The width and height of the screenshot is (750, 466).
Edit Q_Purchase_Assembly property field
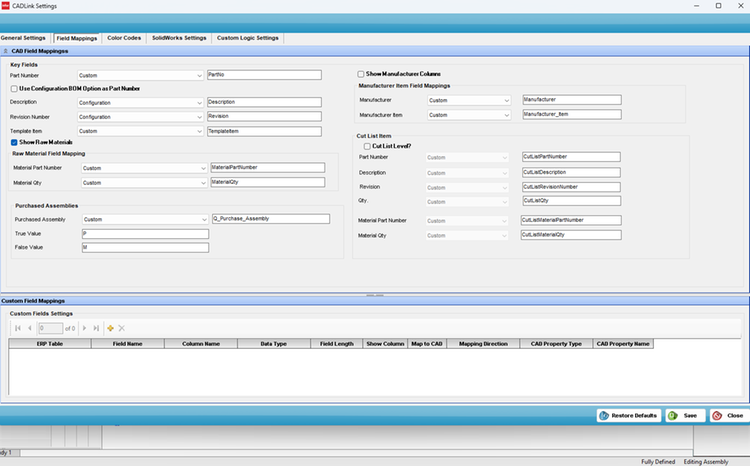pos(271,219)
